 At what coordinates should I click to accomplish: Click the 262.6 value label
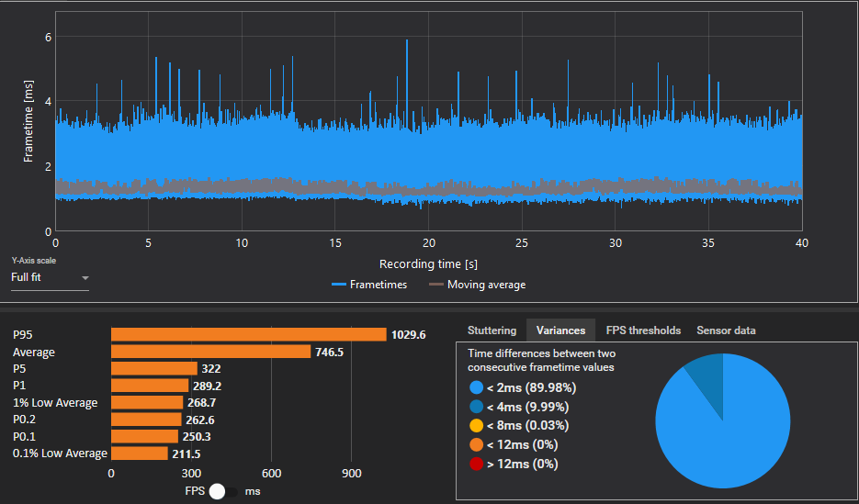point(200,420)
